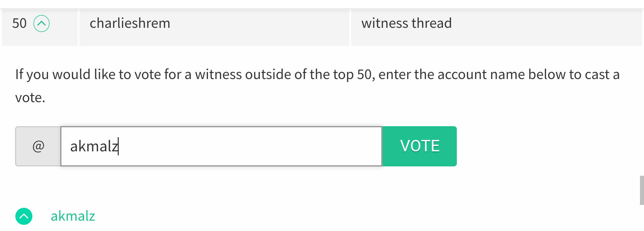This screenshot has height=231, width=644.
Task: Upvote witness charlieshrem at rank 50
Action: [42, 23]
